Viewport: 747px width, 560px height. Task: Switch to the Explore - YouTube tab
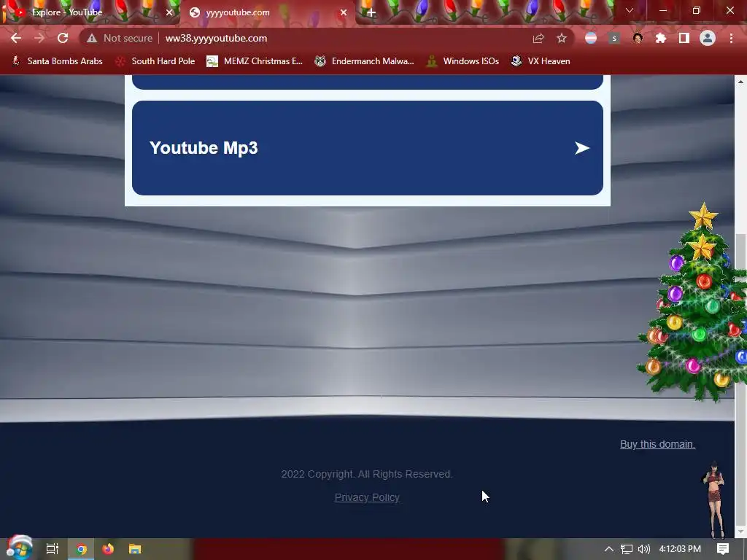[x=90, y=12]
